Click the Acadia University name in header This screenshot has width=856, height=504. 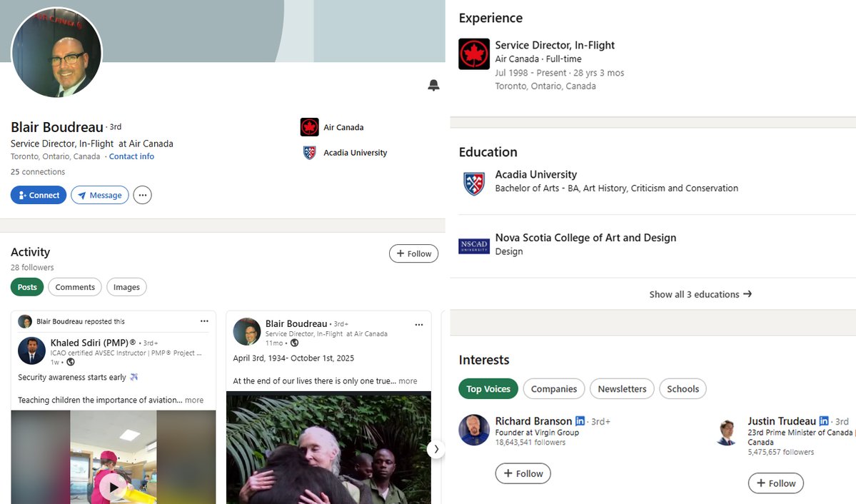[356, 153]
